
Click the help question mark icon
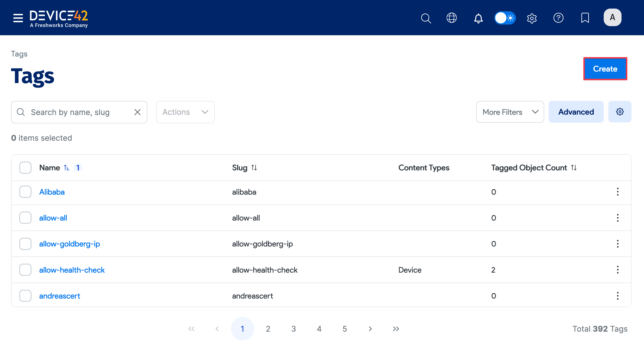click(x=558, y=18)
